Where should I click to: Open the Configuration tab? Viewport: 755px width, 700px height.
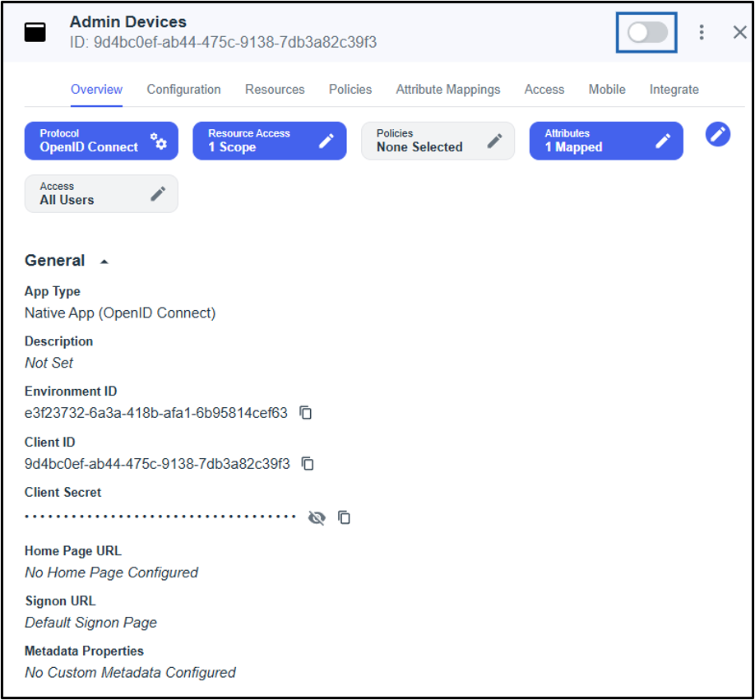183,90
